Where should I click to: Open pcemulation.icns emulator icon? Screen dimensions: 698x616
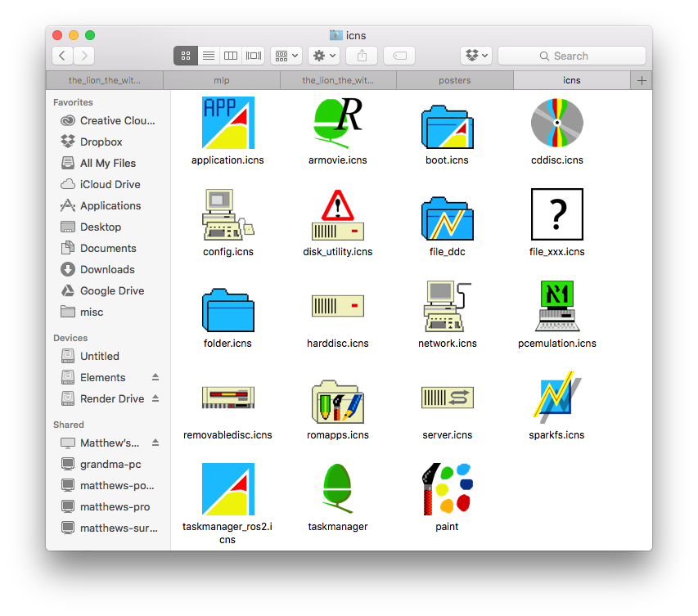556,306
